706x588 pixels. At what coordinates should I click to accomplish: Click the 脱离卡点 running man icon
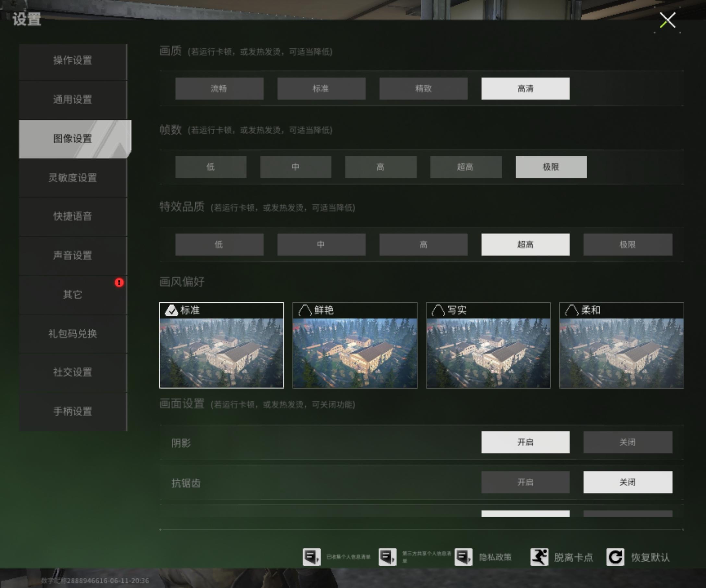539,557
